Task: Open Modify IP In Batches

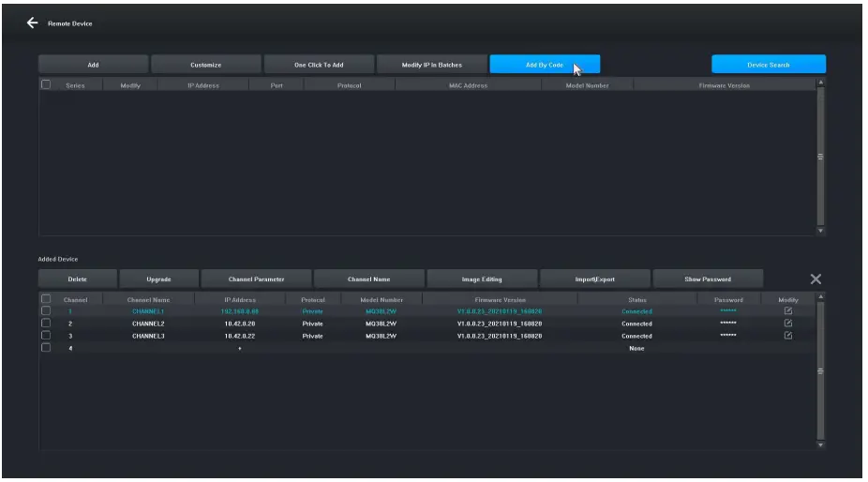Action: pos(432,65)
